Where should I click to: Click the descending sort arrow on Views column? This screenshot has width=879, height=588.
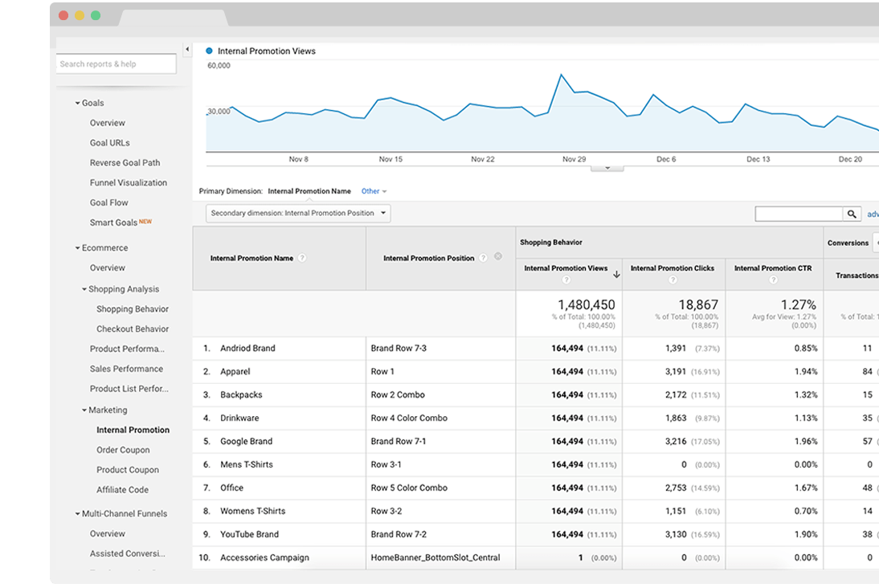pos(616,274)
